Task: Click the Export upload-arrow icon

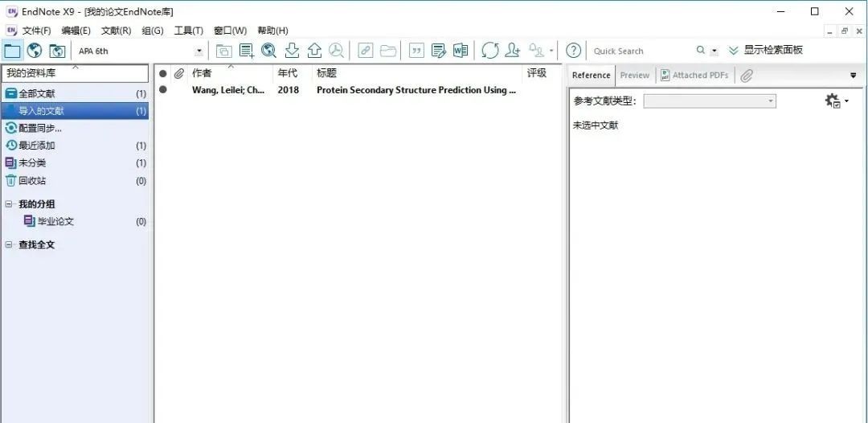Action: (x=314, y=51)
